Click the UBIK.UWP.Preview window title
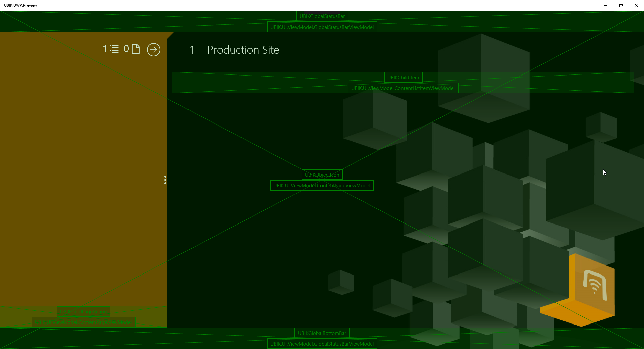Image resolution: width=644 pixels, height=349 pixels. click(20, 5)
